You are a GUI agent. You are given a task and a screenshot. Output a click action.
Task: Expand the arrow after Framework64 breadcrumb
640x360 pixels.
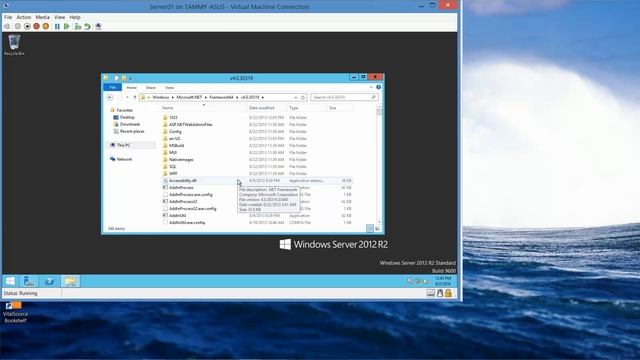pyautogui.click(x=237, y=98)
